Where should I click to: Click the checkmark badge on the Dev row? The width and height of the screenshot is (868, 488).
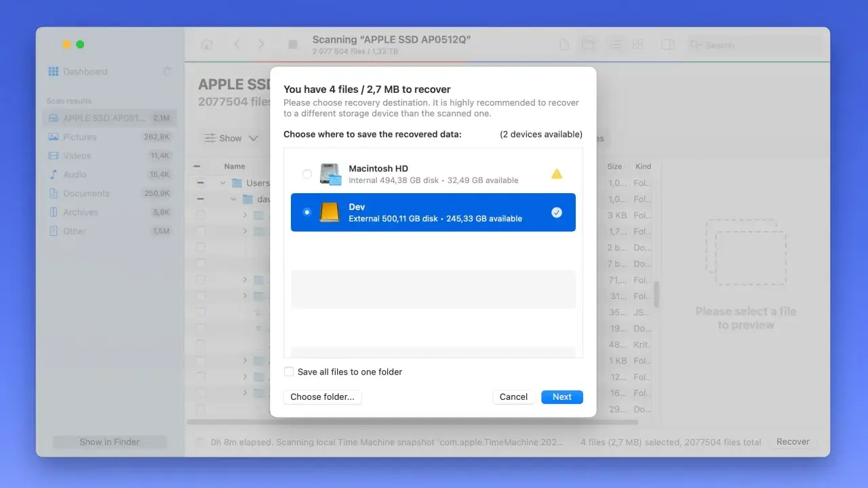pyautogui.click(x=557, y=212)
